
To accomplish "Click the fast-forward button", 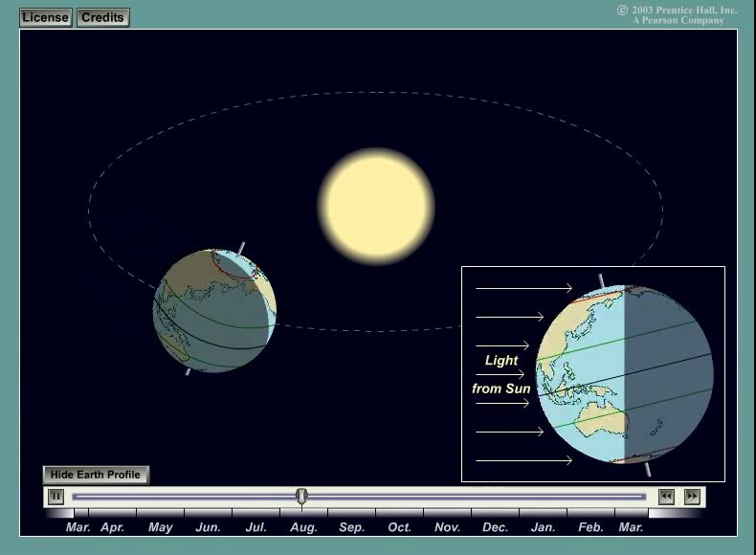I will click(x=692, y=497).
